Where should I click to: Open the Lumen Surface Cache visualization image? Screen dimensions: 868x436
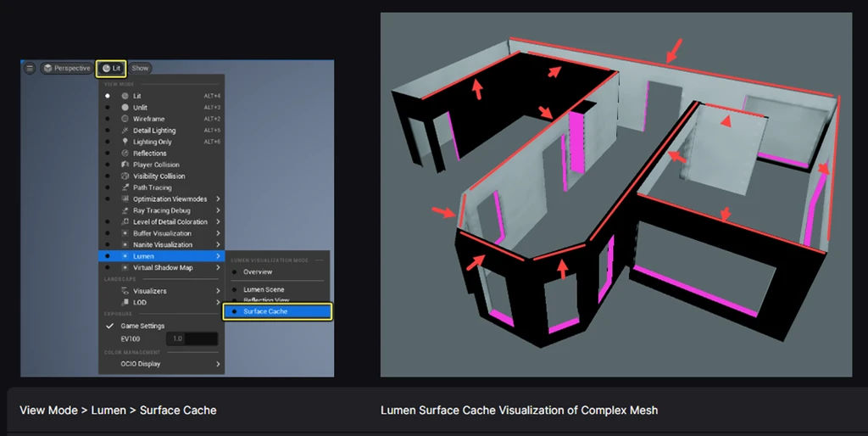point(616,194)
